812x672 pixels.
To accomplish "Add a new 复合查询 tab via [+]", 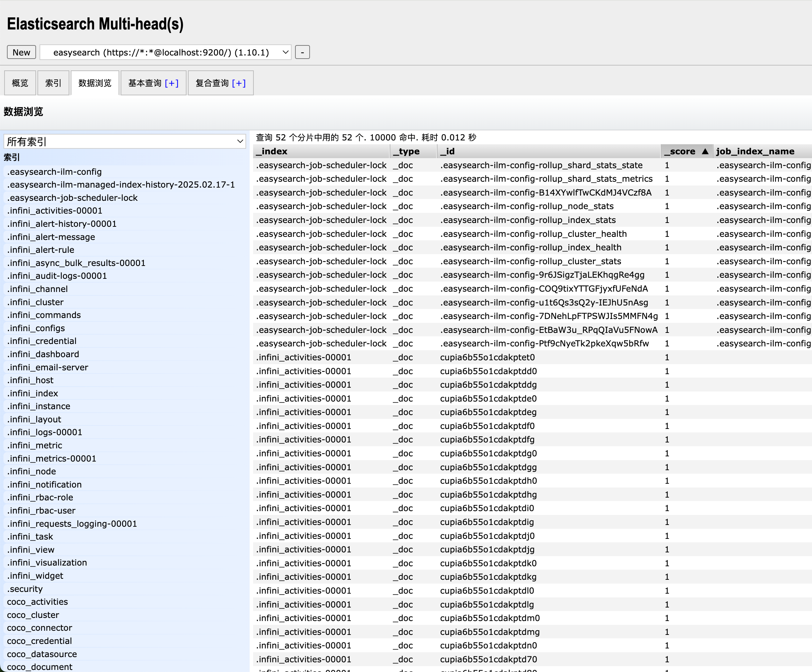I will point(239,83).
